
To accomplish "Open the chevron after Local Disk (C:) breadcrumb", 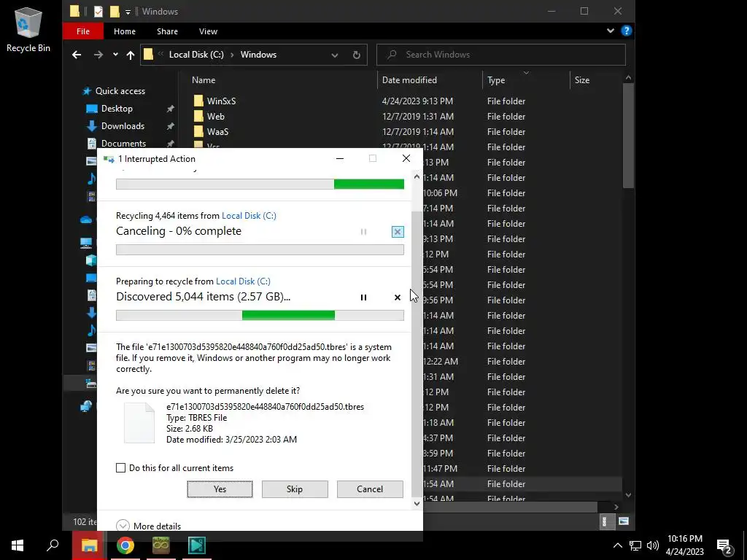I will [x=232, y=55].
